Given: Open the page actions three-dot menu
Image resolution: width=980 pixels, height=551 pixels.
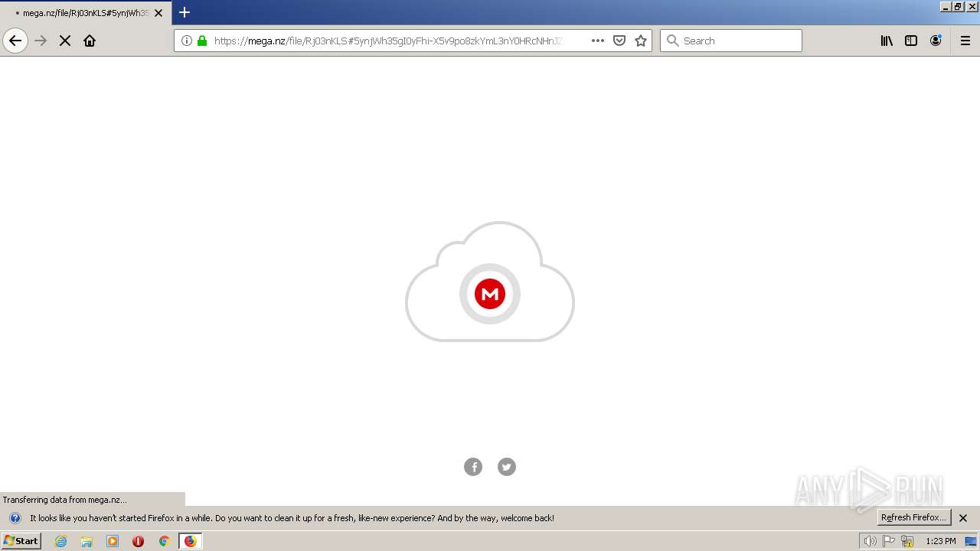Looking at the screenshot, I should (598, 41).
